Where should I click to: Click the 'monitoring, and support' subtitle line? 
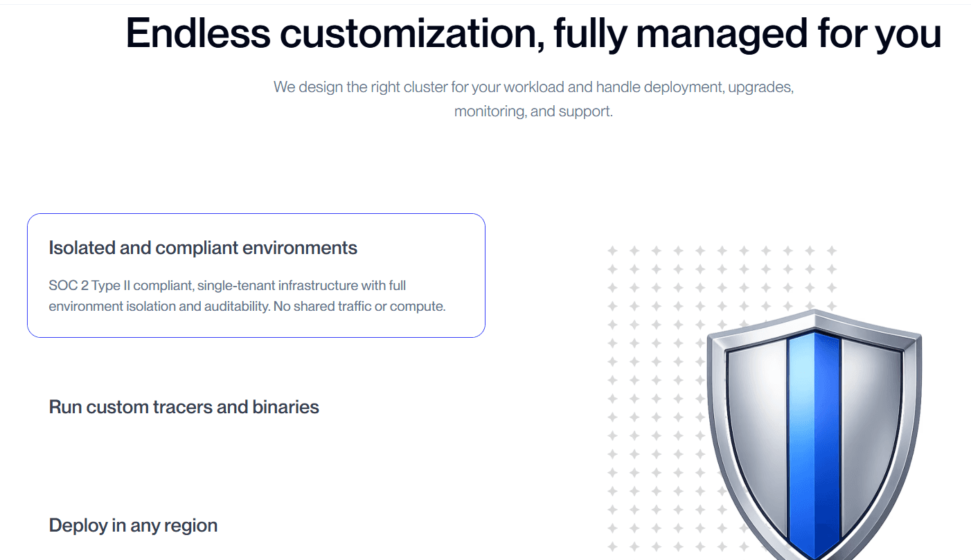tap(533, 111)
